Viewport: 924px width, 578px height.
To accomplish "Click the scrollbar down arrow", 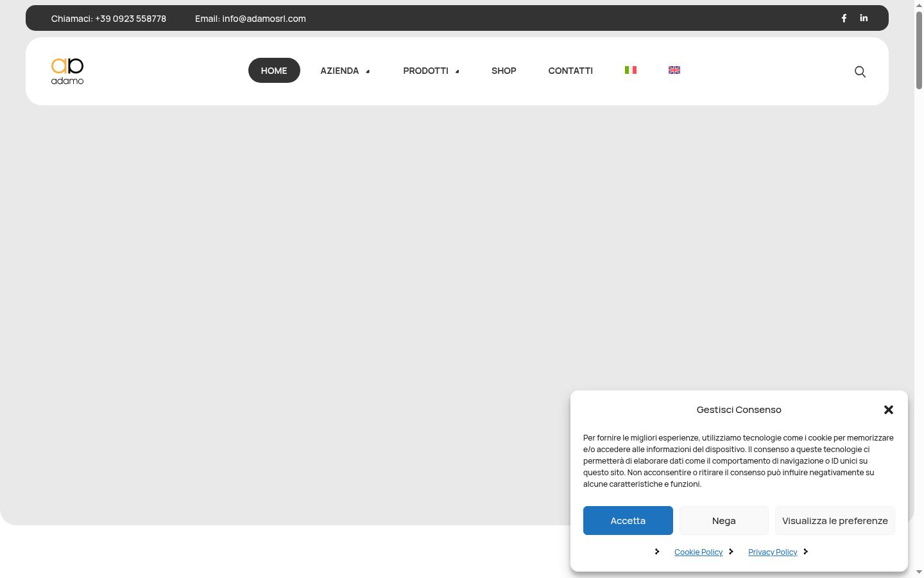I will [919, 572].
